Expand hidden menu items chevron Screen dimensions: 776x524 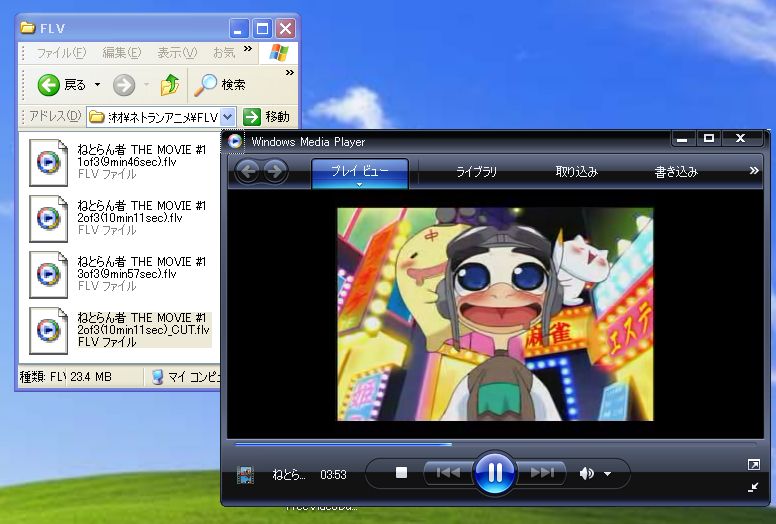pos(248,48)
